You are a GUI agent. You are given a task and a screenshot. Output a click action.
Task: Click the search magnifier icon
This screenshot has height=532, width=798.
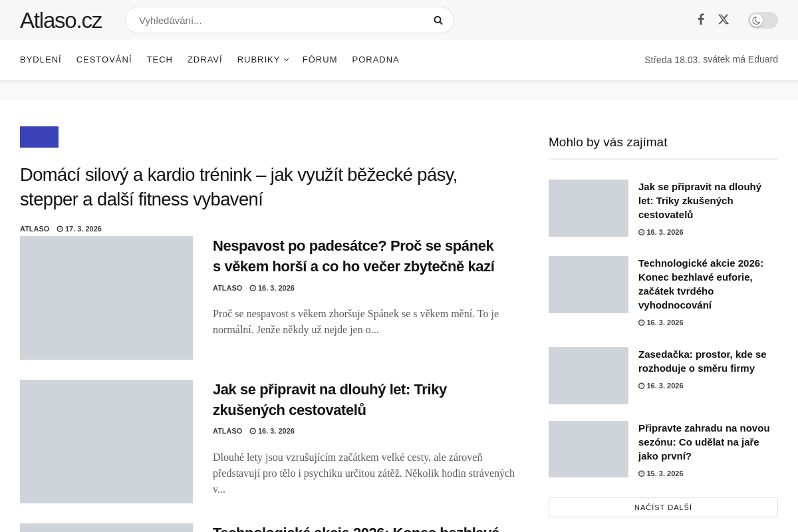tap(438, 21)
